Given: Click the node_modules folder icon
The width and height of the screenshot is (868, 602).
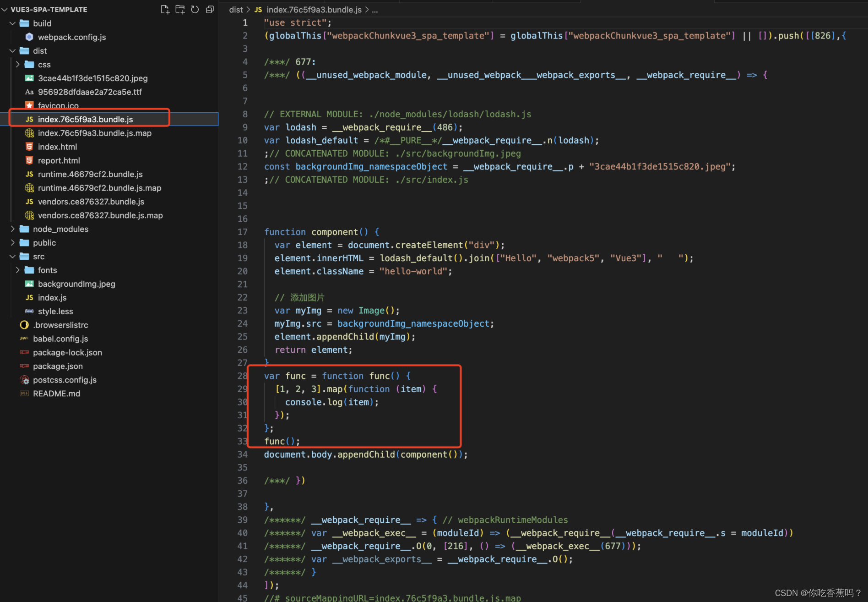Looking at the screenshot, I should coord(24,229).
